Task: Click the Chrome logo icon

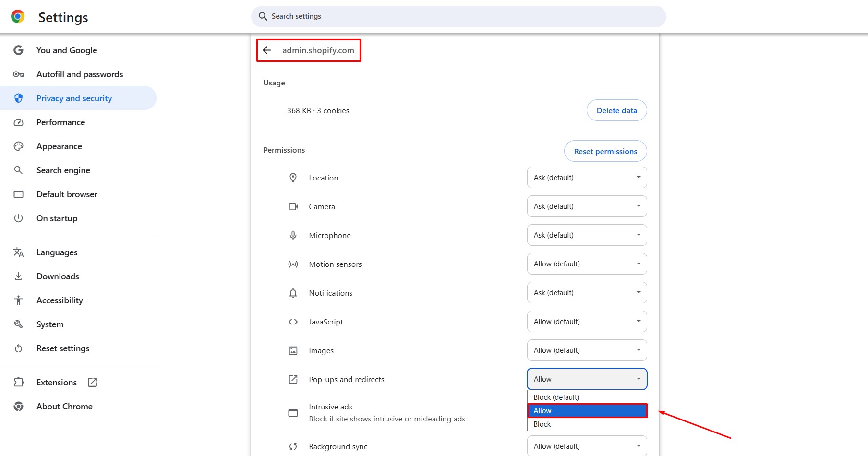Action: tap(18, 17)
